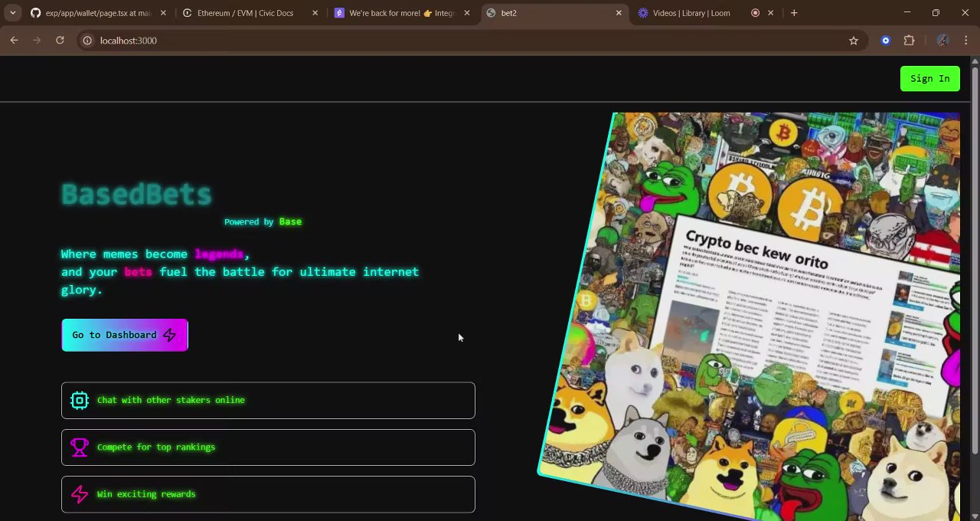Screen dimensions: 980x521
Task: Click the highlighted word "legends"
Action: (x=219, y=254)
